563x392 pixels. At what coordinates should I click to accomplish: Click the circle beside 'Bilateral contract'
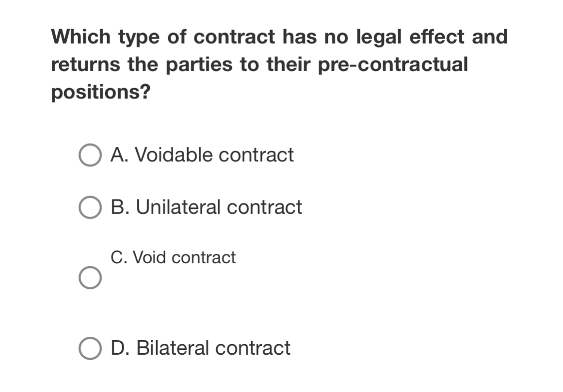pos(91,347)
